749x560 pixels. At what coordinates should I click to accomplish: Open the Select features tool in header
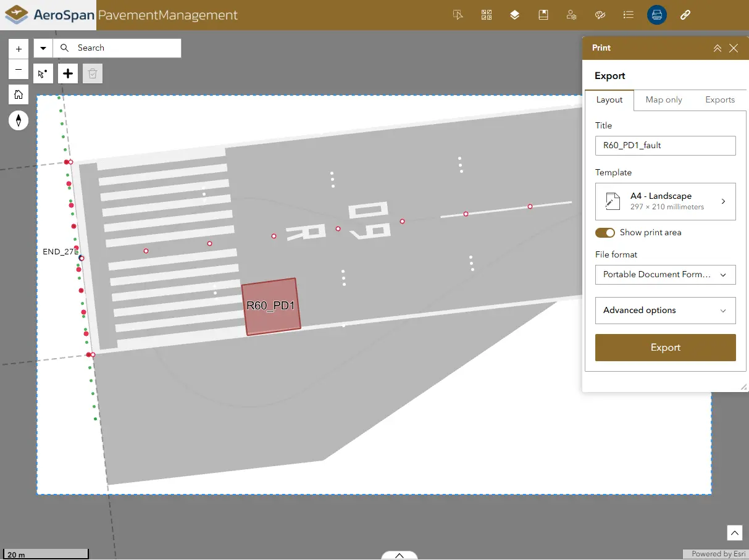pyautogui.click(x=458, y=15)
